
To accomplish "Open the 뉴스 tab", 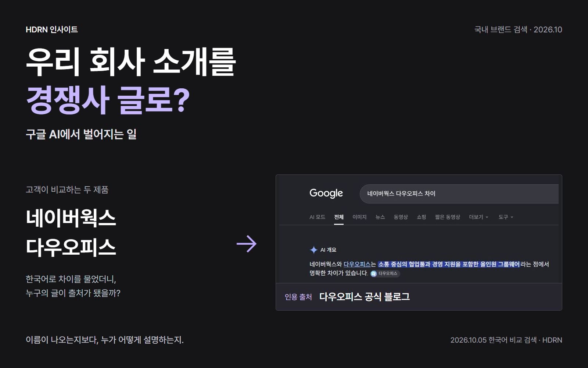I will pyautogui.click(x=380, y=217).
